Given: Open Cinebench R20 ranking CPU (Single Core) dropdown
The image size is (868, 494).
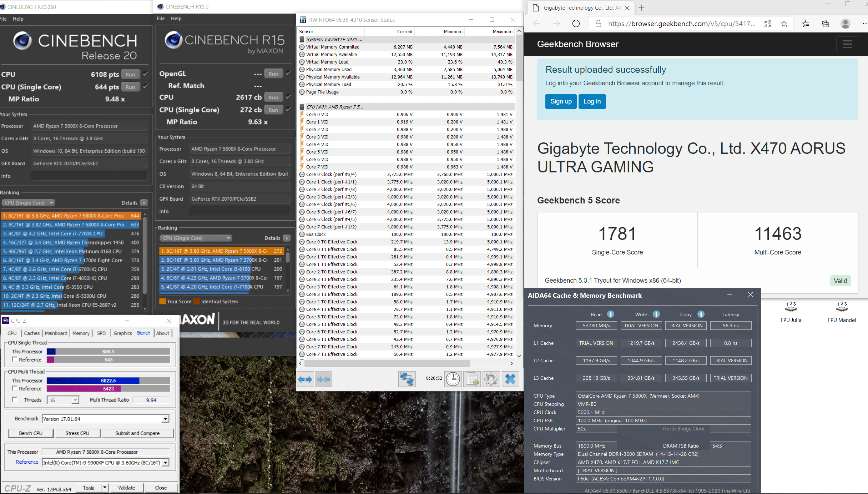Looking at the screenshot, I should point(29,203).
